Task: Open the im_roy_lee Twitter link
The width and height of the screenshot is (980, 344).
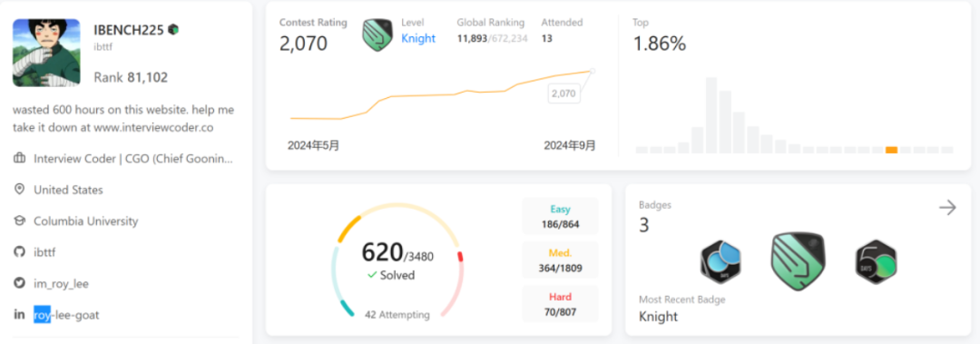Action: [62, 284]
